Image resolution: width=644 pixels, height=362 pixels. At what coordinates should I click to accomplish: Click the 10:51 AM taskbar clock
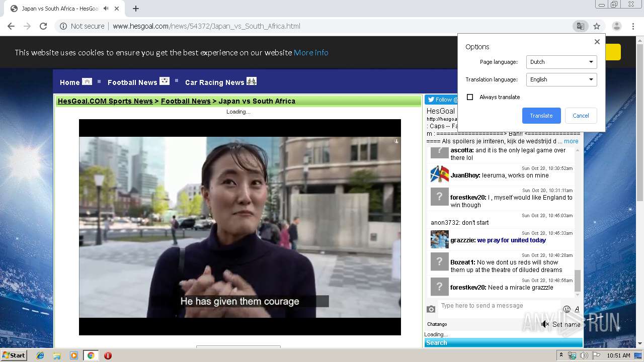pyautogui.click(x=618, y=355)
